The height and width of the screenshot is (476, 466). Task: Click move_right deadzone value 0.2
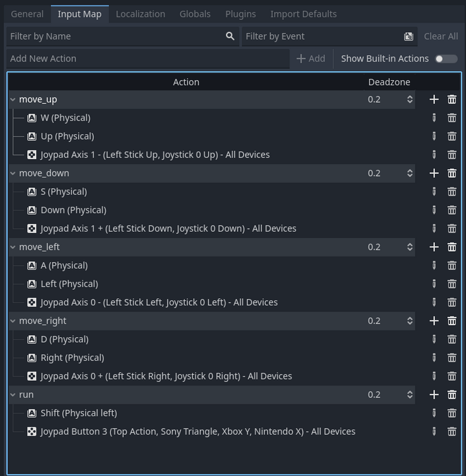click(374, 321)
